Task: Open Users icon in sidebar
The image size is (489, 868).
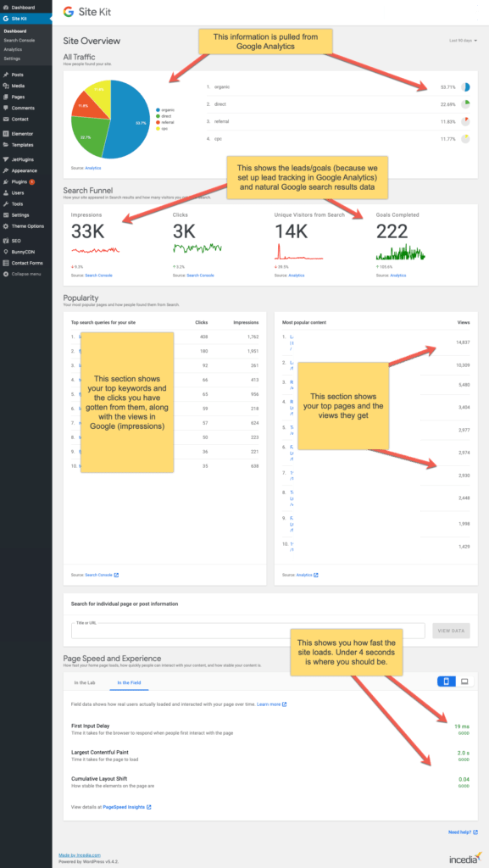Action: (x=6, y=192)
